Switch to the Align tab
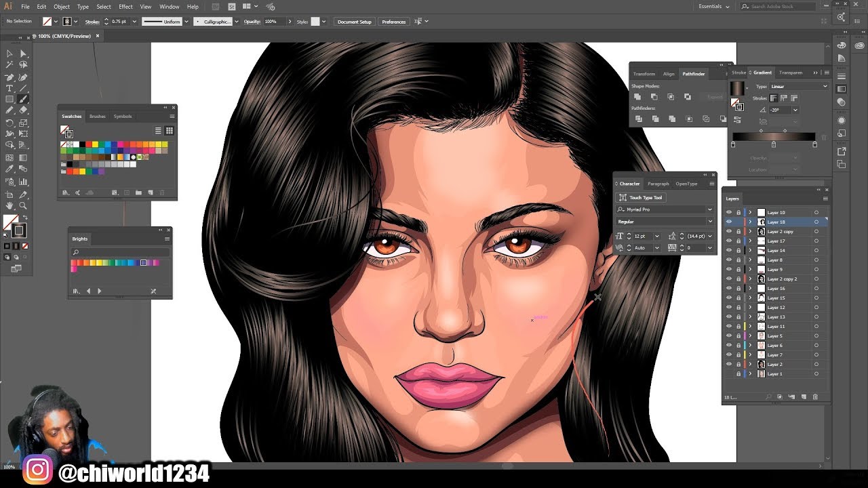Image resolution: width=868 pixels, height=488 pixels. (669, 74)
